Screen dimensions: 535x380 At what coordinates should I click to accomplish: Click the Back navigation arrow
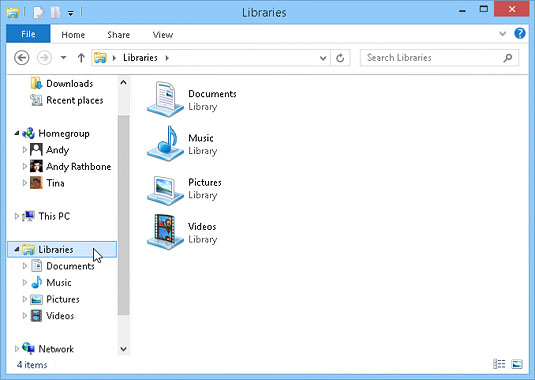[21, 58]
